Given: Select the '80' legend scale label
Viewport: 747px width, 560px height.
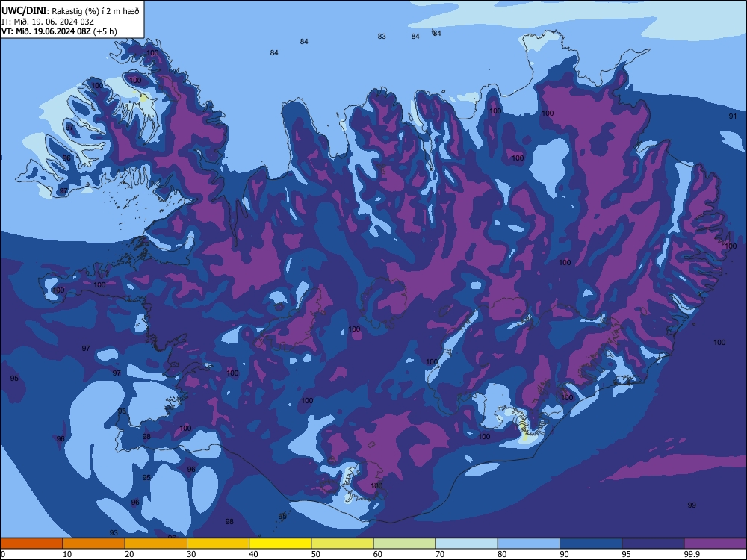Looking at the screenshot, I should point(502,554).
